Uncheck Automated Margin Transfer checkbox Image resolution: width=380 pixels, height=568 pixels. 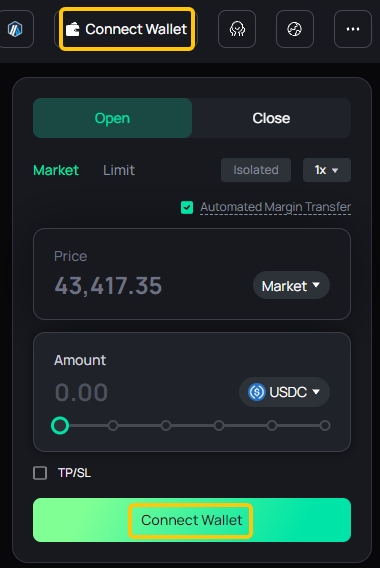pyautogui.click(x=187, y=208)
